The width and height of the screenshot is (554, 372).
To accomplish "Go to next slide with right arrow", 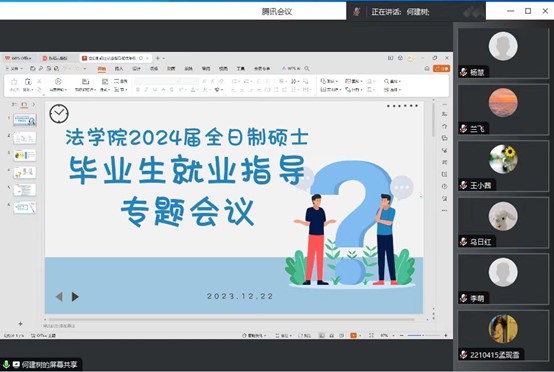I will click(x=75, y=296).
